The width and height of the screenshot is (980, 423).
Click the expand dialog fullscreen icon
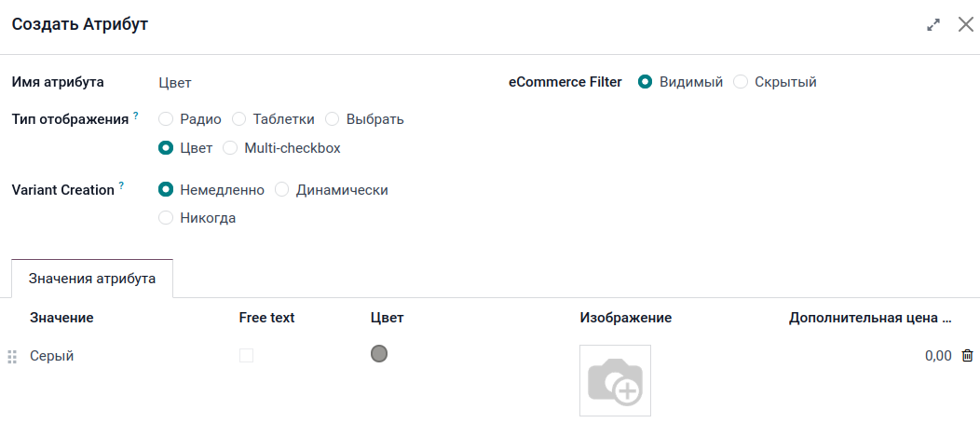click(933, 25)
